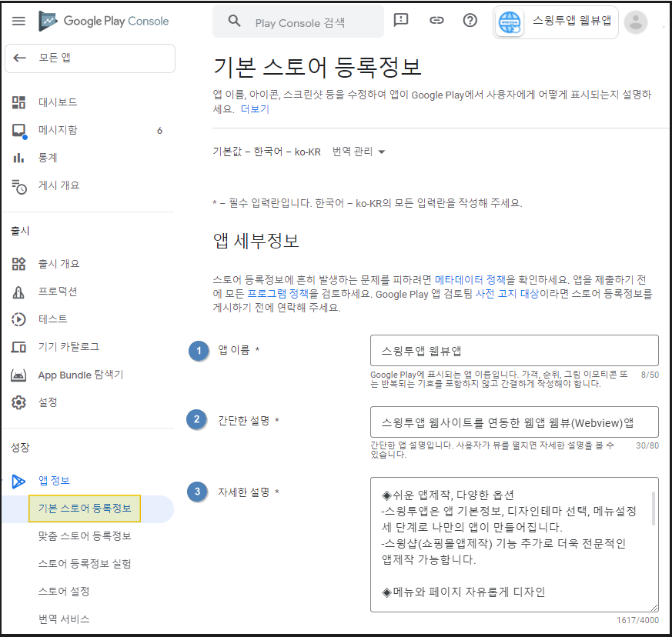
Task: Select 맞춤 스토어 등록정보 menu item
Action: (x=85, y=536)
